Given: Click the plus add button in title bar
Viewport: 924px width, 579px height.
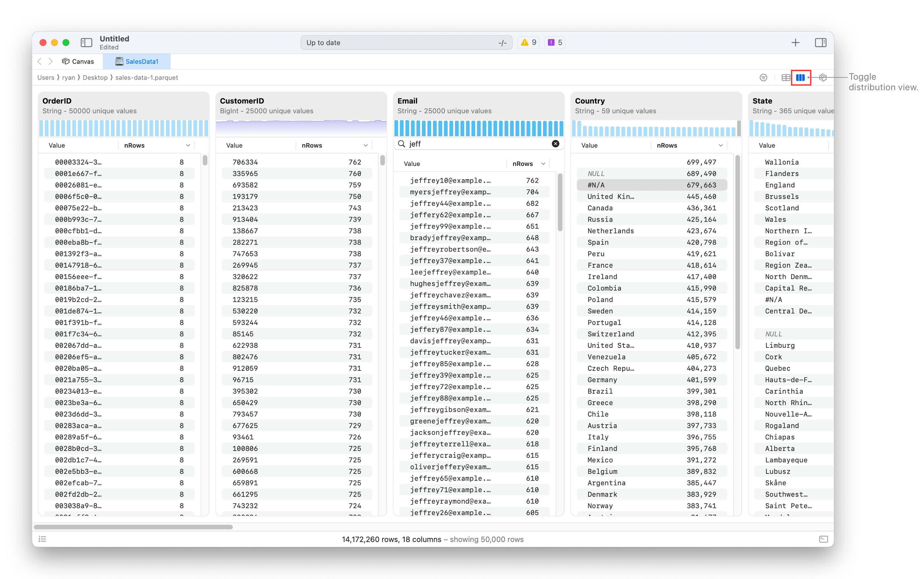Looking at the screenshot, I should pos(795,42).
